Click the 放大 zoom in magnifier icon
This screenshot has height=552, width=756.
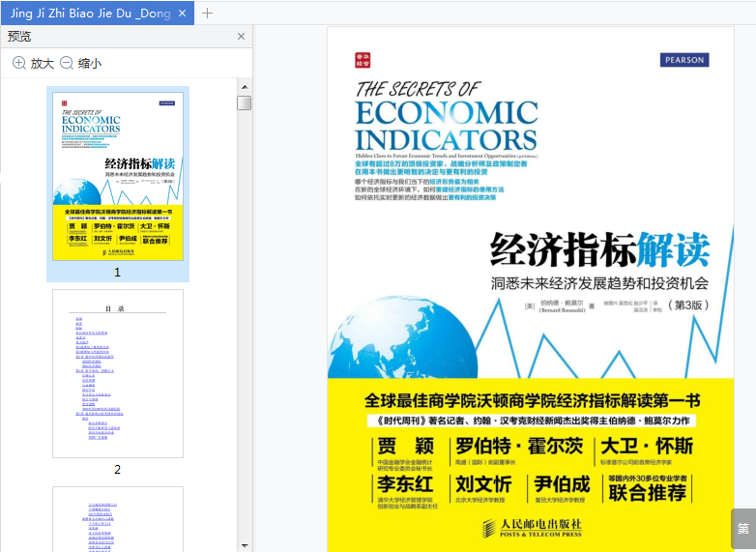[x=18, y=63]
